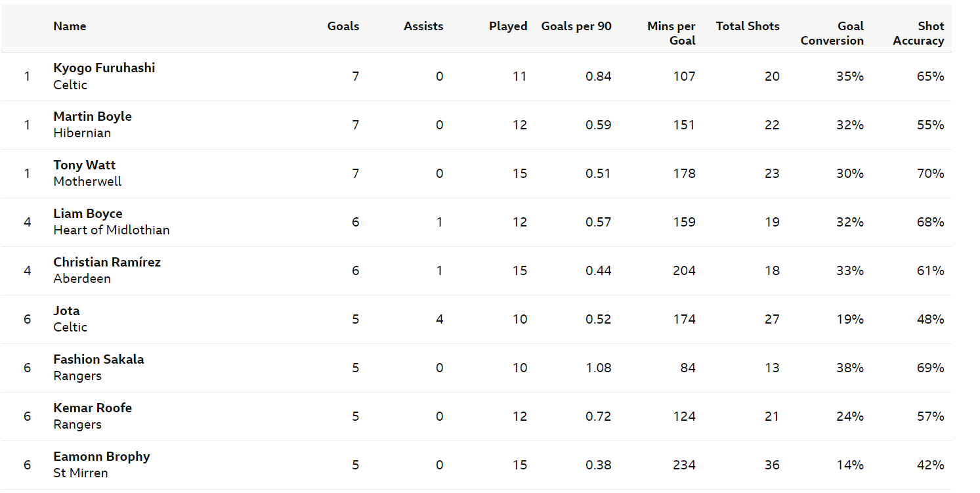Image resolution: width=980 pixels, height=493 pixels.
Task: Sort by the Total Shots header
Action: point(748,26)
